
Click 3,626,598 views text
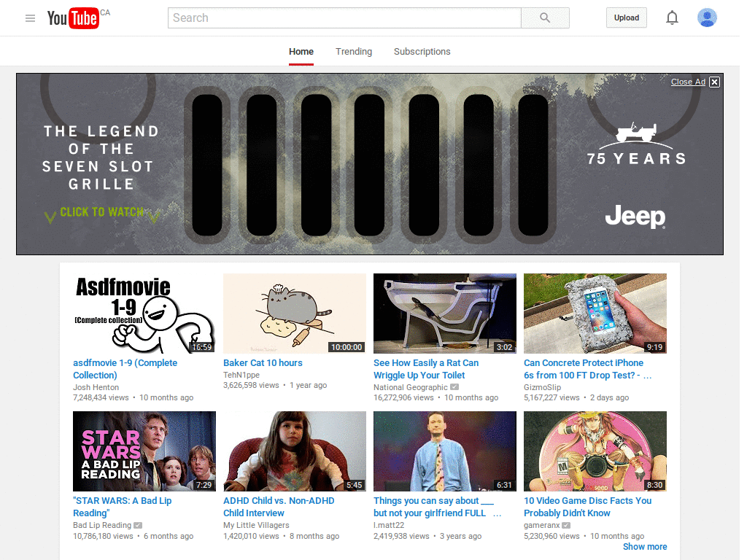(251, 385)
